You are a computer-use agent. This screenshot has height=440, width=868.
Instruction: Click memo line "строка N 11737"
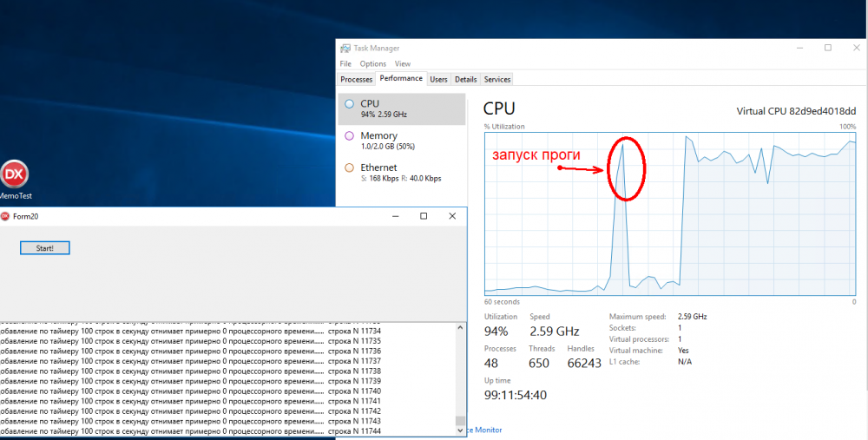click(x=354, y=361)
